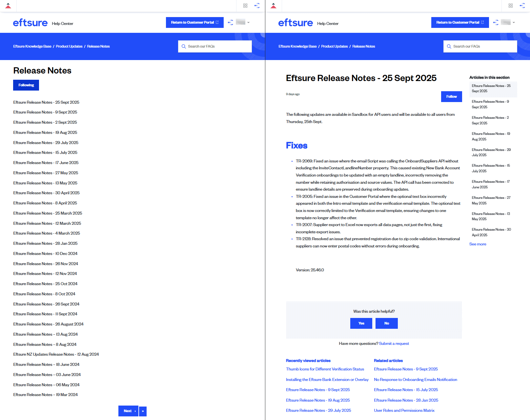The image size is (530, 420).
Task: Open the grid apps icon in left pane
Action: (245, 6)
